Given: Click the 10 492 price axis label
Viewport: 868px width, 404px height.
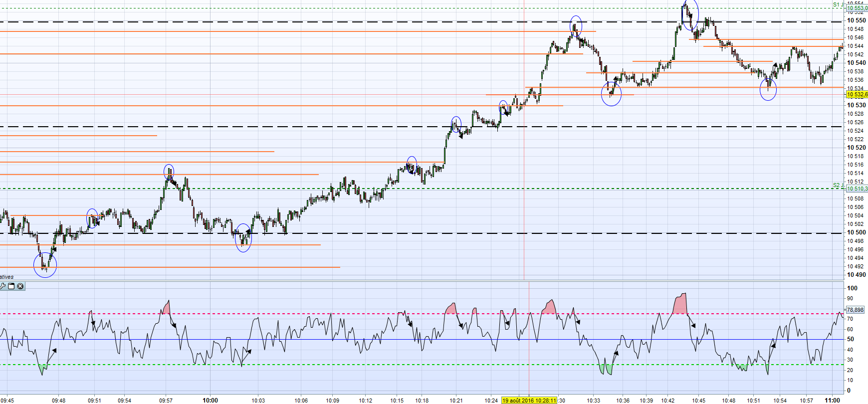Looking at the screenshot, I should (856, 266).
